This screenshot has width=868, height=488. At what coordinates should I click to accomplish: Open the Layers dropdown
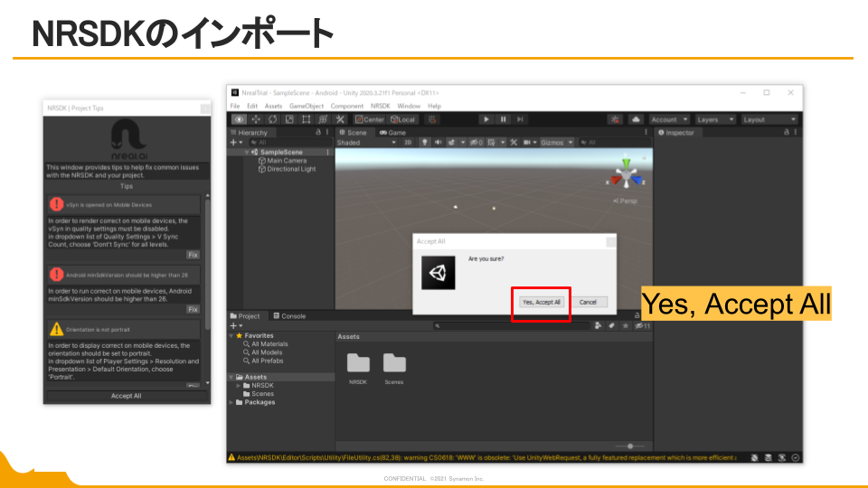[x=715, y=119]
